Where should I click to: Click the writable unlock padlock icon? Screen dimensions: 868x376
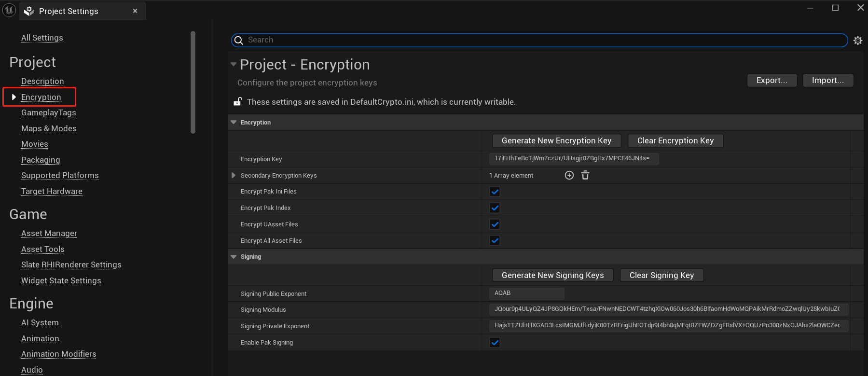[238, 101]
